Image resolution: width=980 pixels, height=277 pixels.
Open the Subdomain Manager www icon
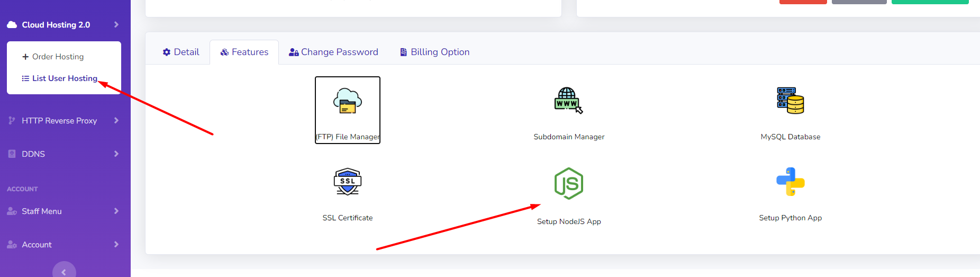click(569, 101)
